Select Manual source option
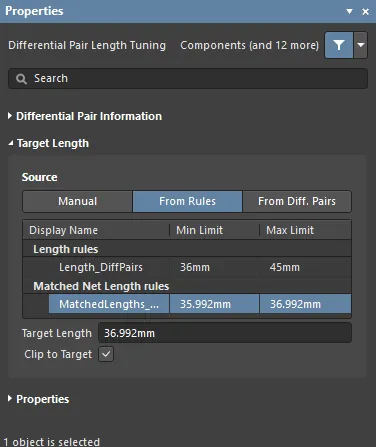 point(77,201)
